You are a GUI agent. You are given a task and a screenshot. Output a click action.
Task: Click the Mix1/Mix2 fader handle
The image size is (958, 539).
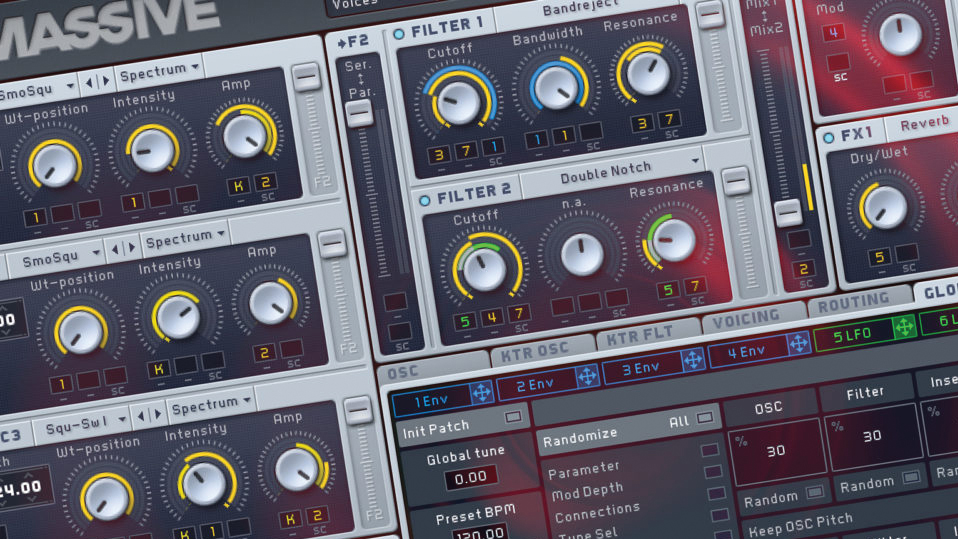788,213
